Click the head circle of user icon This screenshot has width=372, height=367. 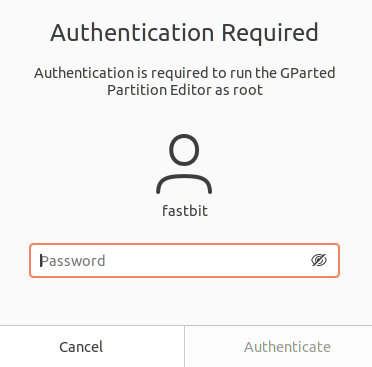pos(184,150)
